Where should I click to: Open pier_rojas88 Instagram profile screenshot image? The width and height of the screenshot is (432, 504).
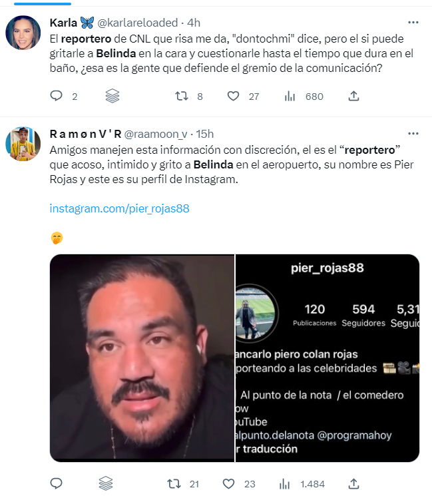click(x=327, y=358)
